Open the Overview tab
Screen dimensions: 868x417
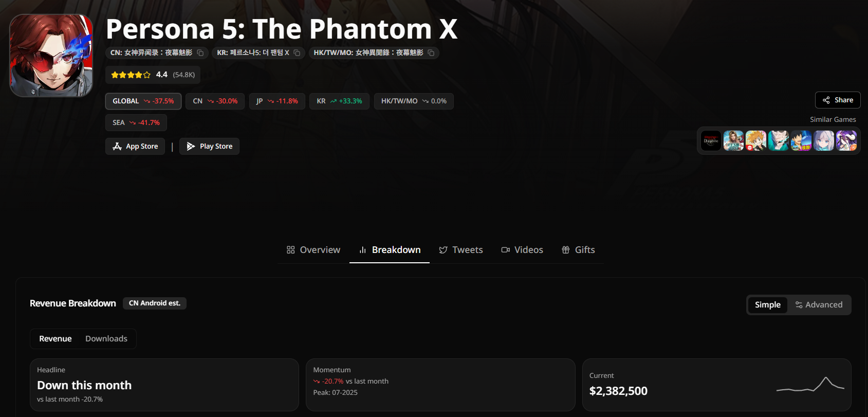[313, 250]
